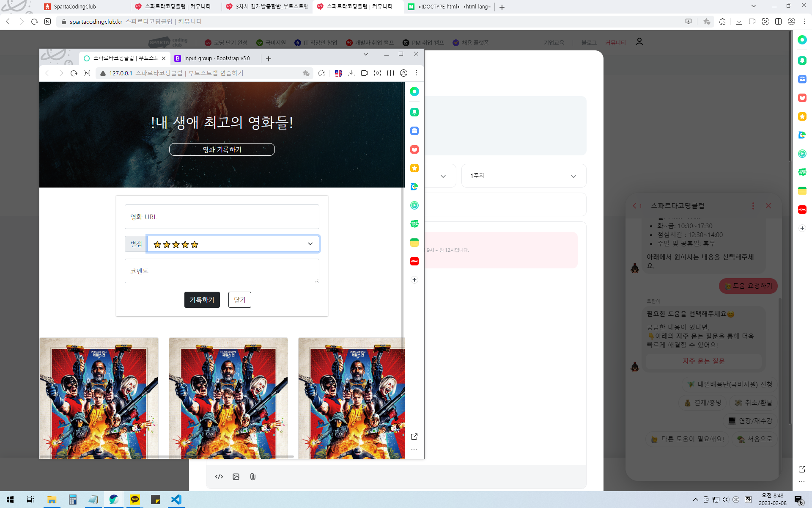
Task: Switch to the <!DOCTYPE html> tab
Action: pyautogui.click(x=449, y=7)
